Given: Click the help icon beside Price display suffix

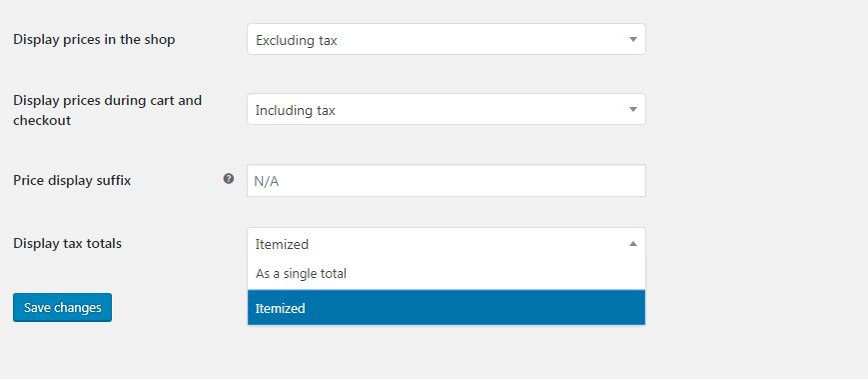Looking at the screenshot, I should (x=229, y=178).
